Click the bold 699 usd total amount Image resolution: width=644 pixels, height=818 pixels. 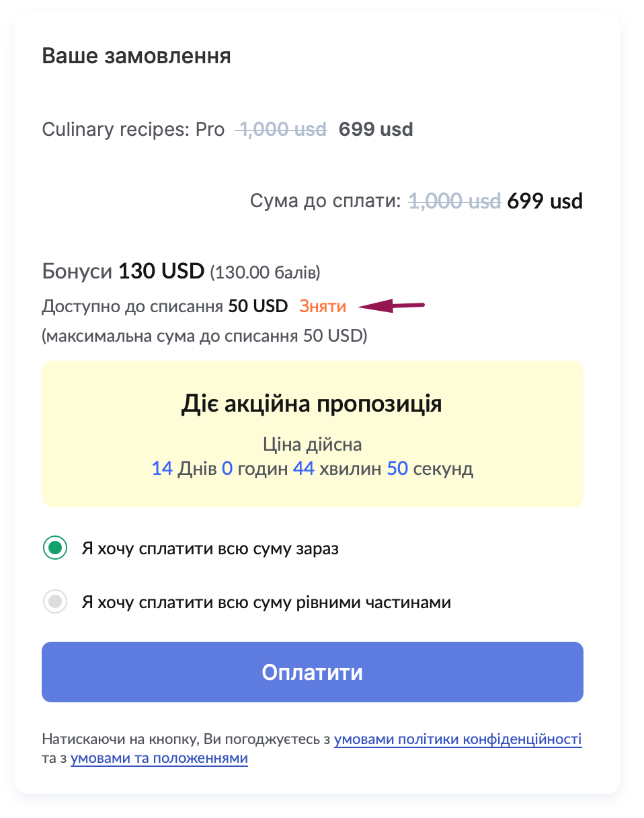point(545,200)
